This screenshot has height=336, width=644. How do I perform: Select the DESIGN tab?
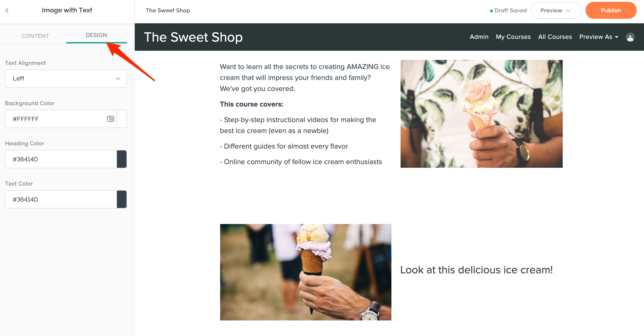(x=96, y=35)
